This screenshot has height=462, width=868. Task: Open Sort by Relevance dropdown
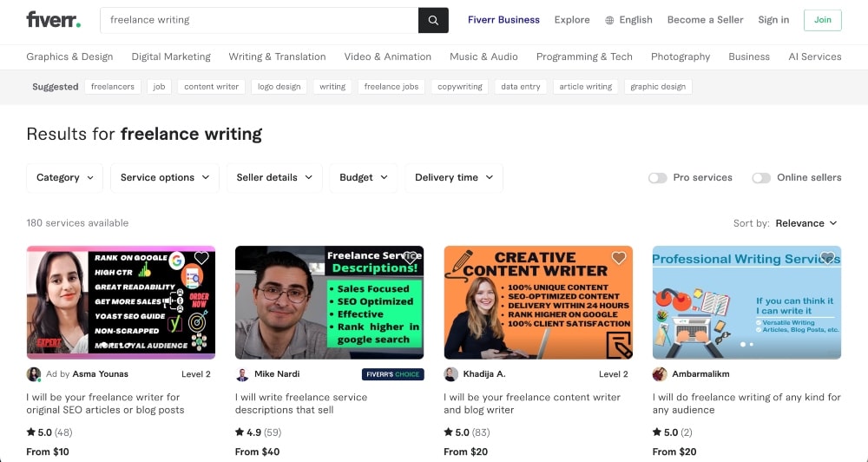(x=806, y=223)
